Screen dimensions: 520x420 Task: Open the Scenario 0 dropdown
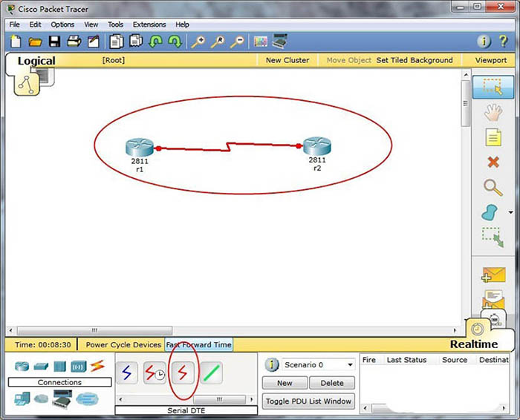319,364
